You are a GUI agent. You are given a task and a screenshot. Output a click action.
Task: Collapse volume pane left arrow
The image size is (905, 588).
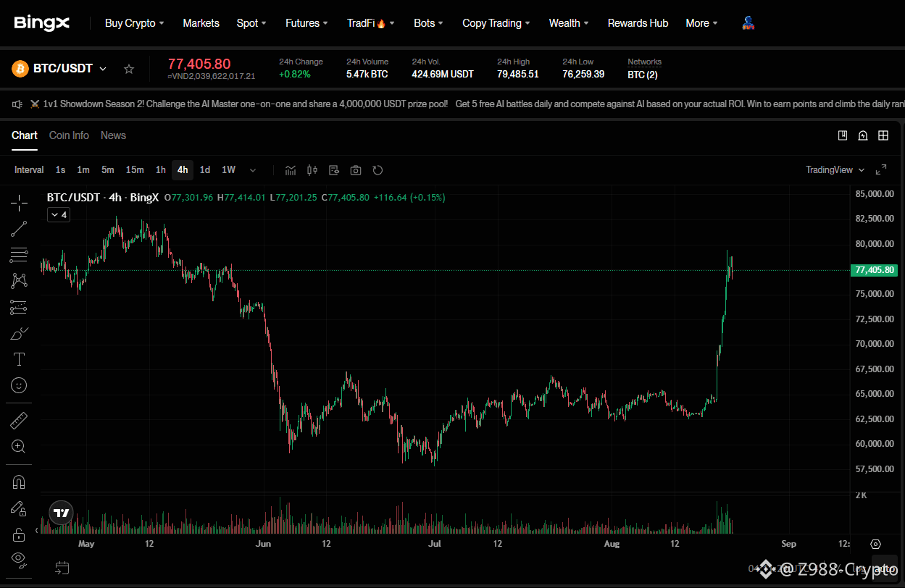click(x=37, y=531)
